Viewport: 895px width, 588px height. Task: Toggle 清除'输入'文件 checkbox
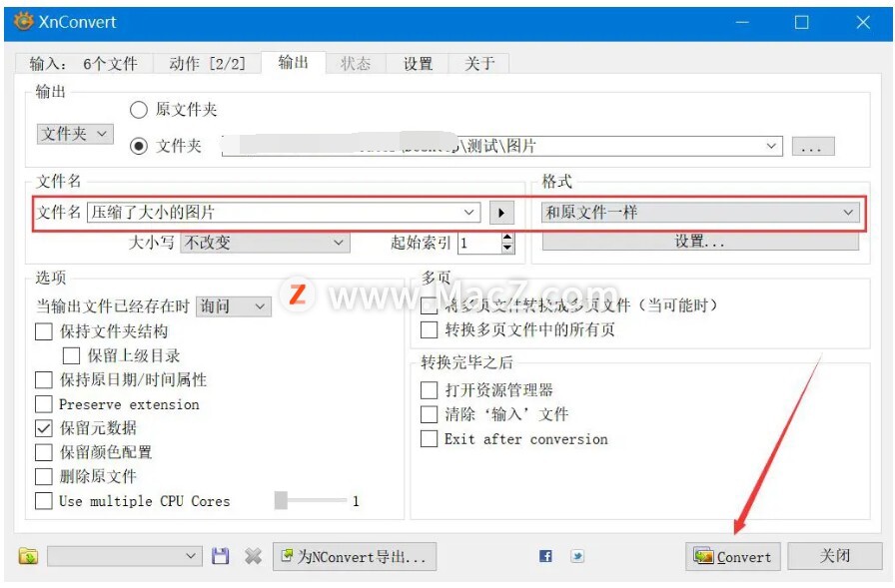pos(429,414)
